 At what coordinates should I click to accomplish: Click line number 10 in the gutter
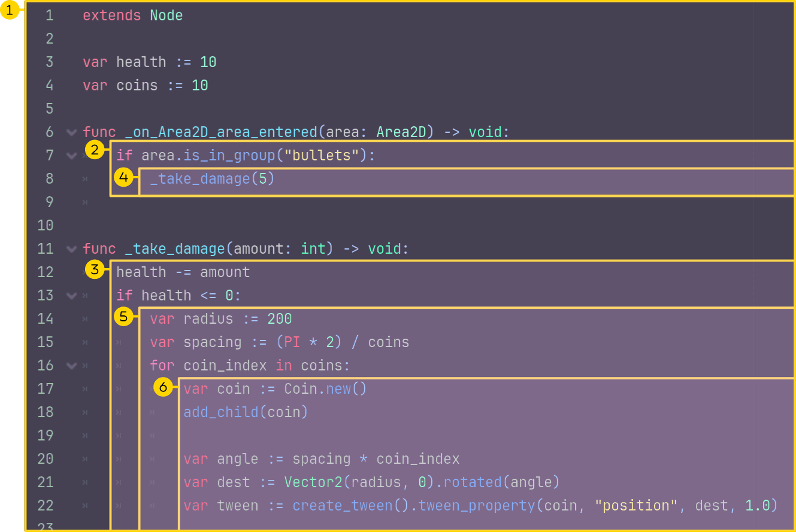[x=46, y=226]
